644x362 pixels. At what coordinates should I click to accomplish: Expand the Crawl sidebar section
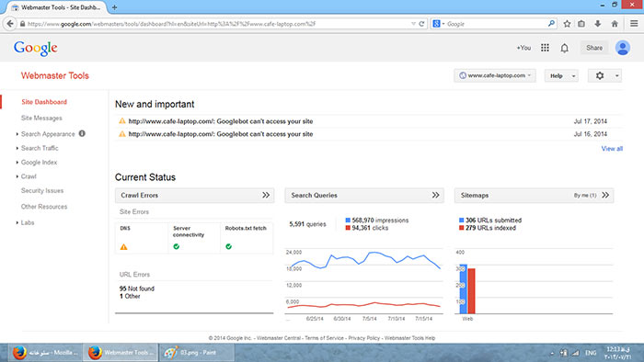point(29,176)
